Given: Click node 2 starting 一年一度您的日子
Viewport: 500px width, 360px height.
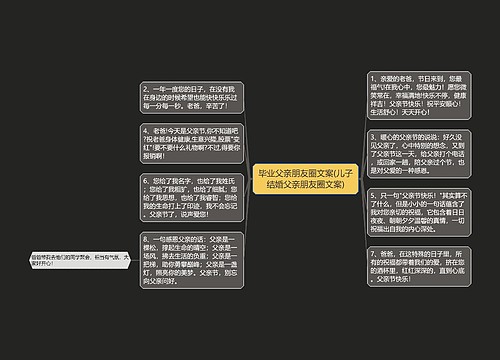Looking at the screenshot, I should (192, 98).
